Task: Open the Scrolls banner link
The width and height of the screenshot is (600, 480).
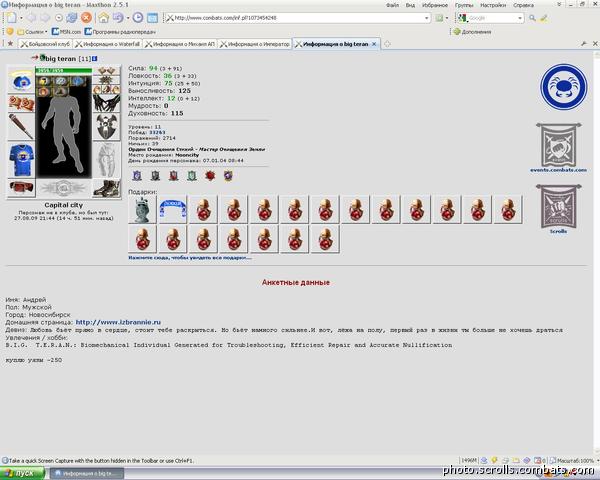Action: [x=558, y=209]
